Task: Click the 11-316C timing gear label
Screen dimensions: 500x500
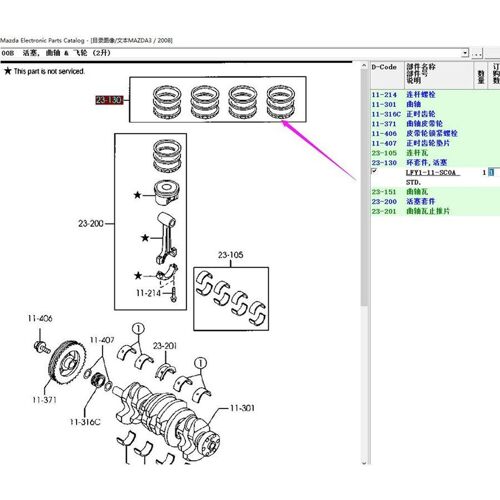Action: click(x=85, y=422)
